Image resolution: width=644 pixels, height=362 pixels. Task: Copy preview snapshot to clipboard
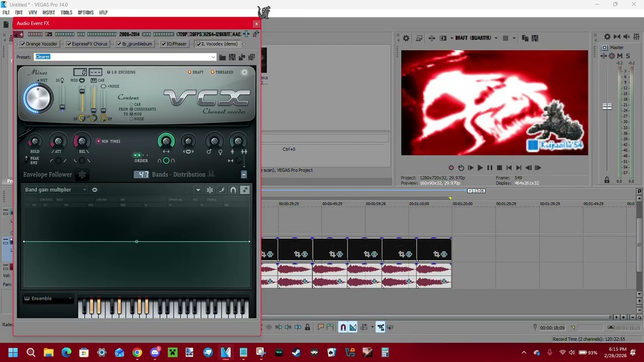pyautogui.click(x=525, y=38)
